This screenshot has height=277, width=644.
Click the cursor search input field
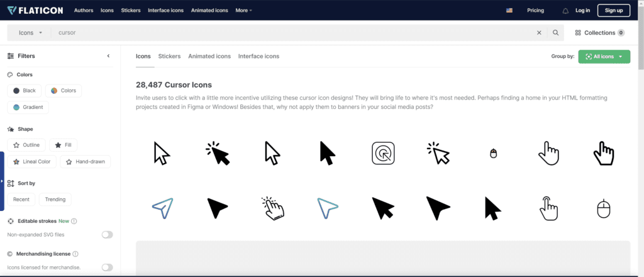coord(292,33)
